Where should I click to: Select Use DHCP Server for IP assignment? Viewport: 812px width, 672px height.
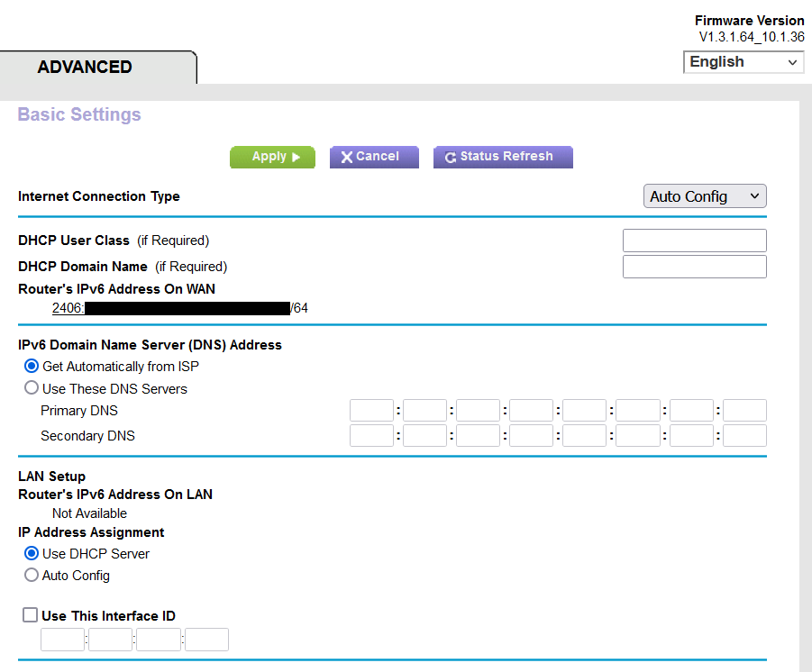click(x=32, y=553)
